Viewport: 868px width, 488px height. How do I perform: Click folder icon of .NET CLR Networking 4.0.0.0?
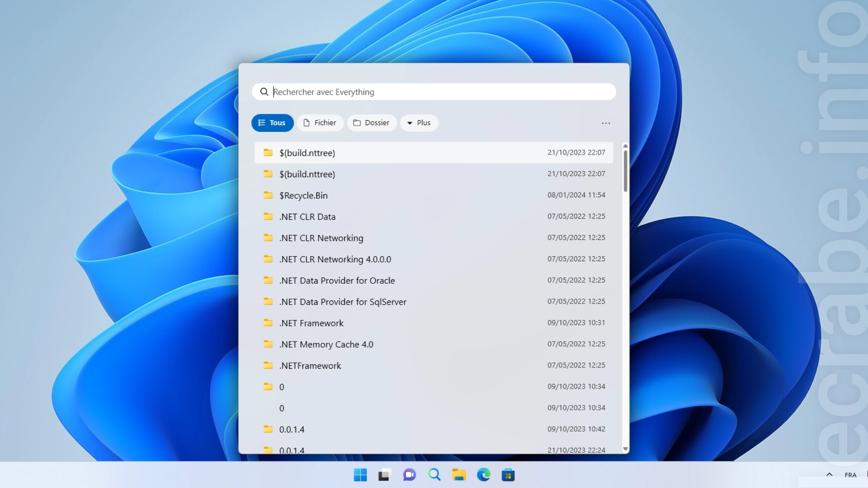pyautogui.click(x=268, y=259)
